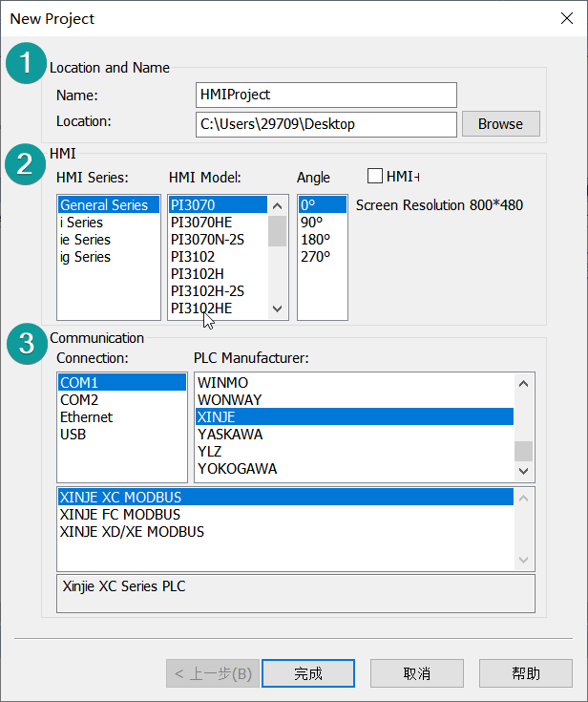Click the Location path field
This screenshot has height=702, width=588.
pyautogui.click(x=325, y=124)
